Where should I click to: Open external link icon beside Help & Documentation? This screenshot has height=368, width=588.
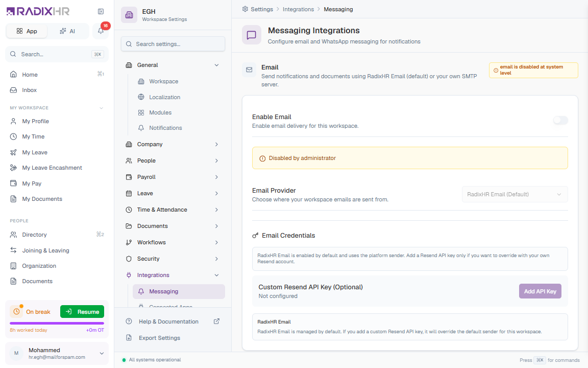216,321
